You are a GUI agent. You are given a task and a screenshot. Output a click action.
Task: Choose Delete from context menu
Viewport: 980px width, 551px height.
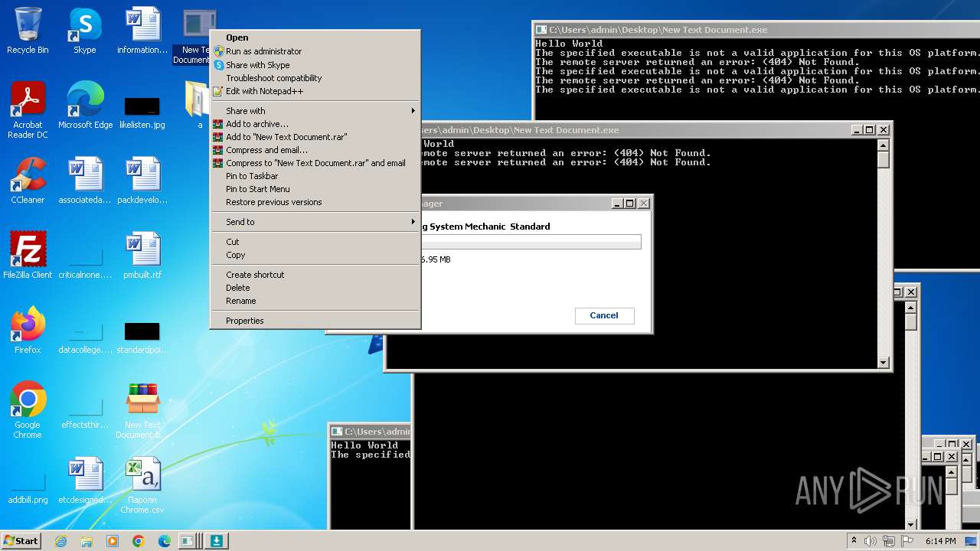pyautogui.click(x=315, y=288)
